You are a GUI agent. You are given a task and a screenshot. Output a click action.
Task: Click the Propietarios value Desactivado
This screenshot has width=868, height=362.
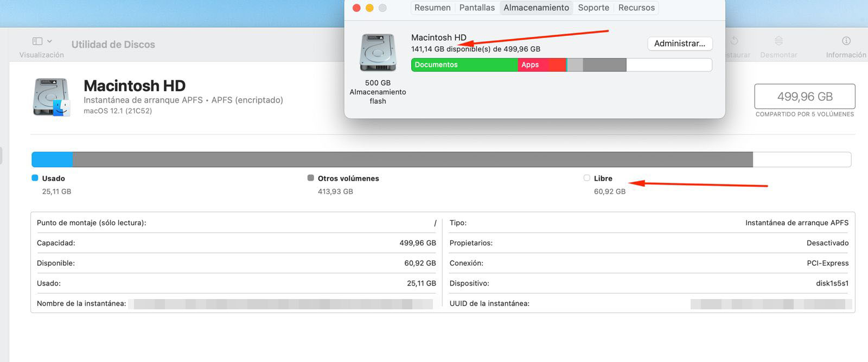(828, 243)
